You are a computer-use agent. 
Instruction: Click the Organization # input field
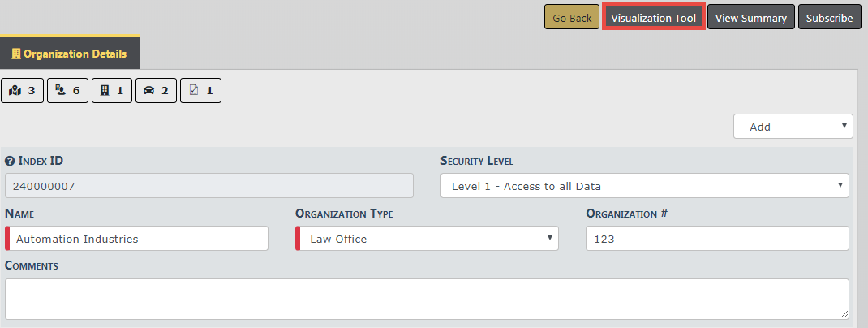(x=716, y=239)
